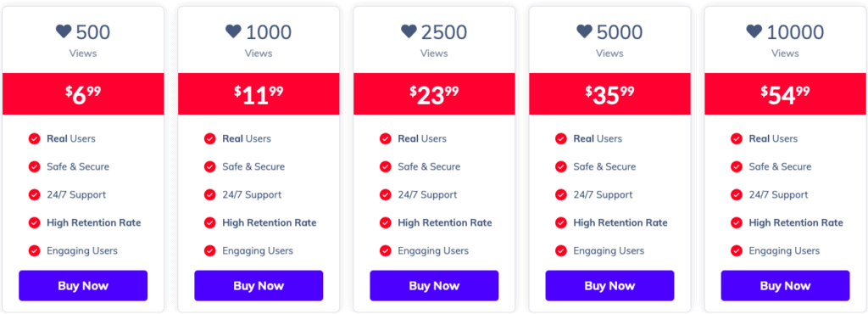
Task: Buy Now for the 5000 Views package
Action: (609, 286)
